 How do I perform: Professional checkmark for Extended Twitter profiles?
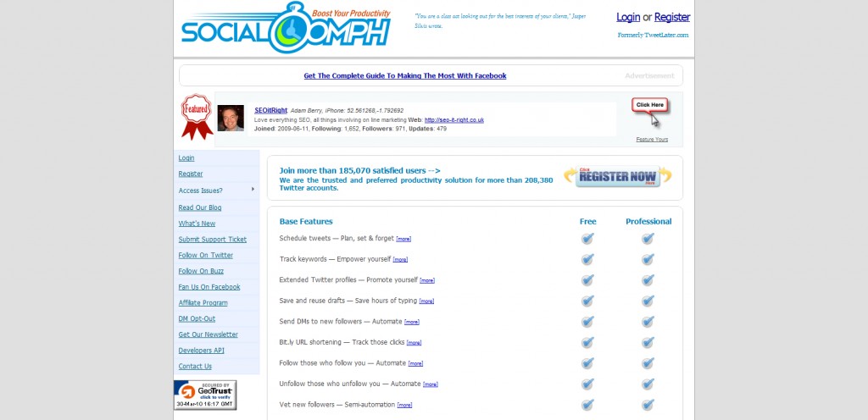pos(648,280)
